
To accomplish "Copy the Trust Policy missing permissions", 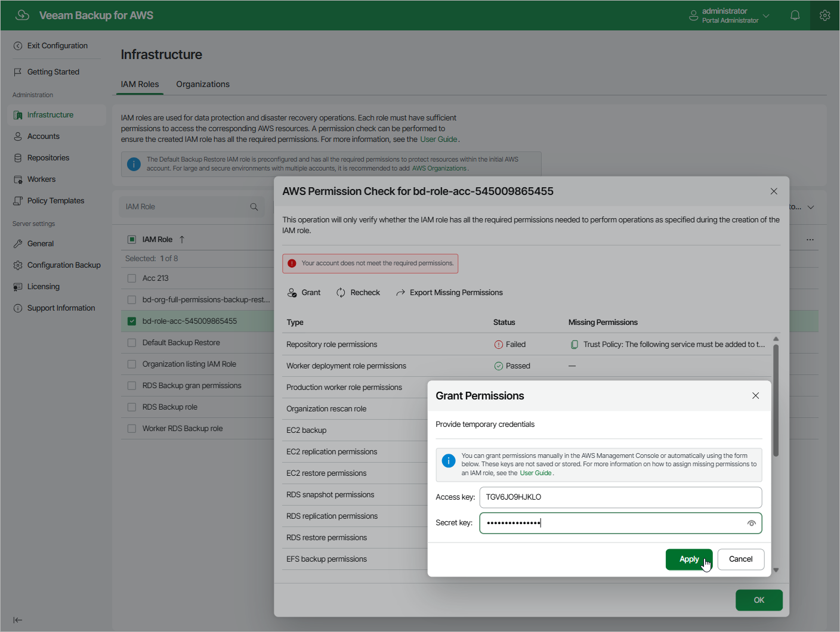I will 575,345.
